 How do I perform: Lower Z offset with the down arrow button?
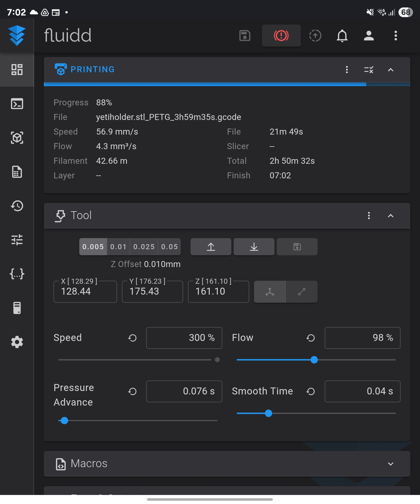coord(254,247)
